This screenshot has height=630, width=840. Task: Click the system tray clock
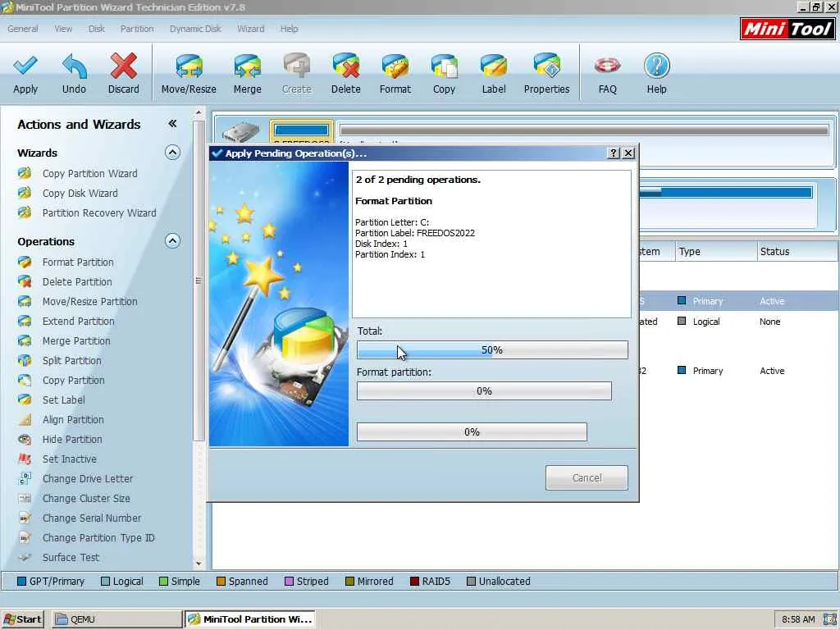point(797,619)
